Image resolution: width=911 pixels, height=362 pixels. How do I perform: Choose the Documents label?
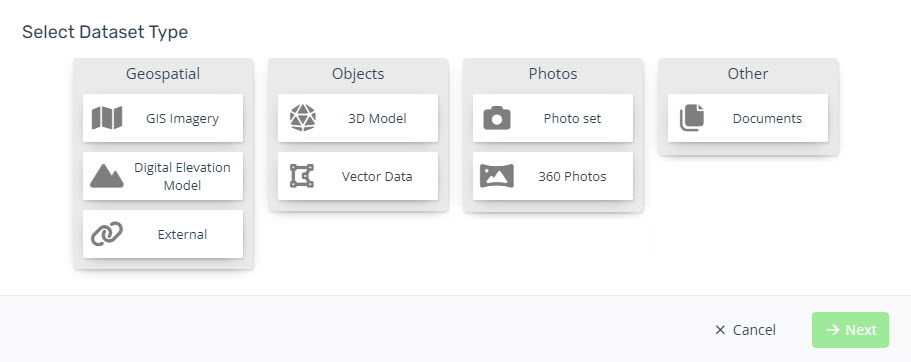[x=767, y=119]
